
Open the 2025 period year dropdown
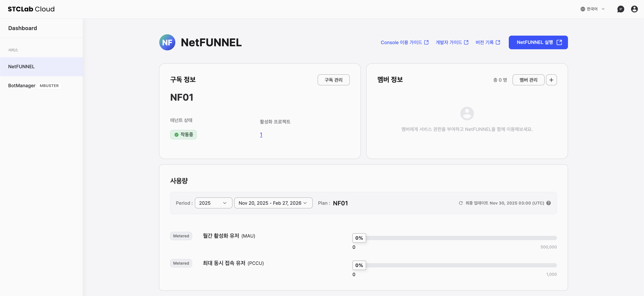213,203
